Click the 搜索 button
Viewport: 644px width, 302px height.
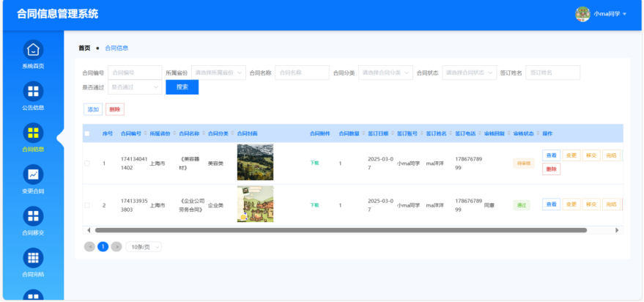click(182, 87)
